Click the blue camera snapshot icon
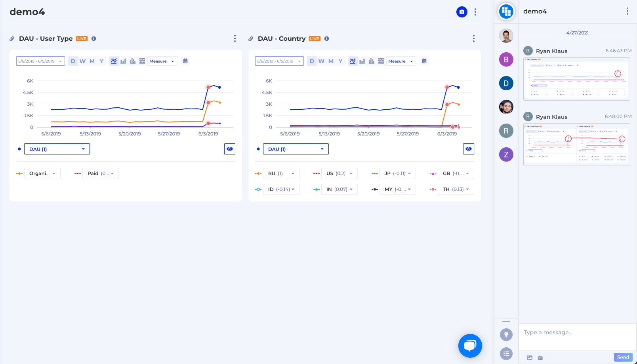 [x=462, y=12]
